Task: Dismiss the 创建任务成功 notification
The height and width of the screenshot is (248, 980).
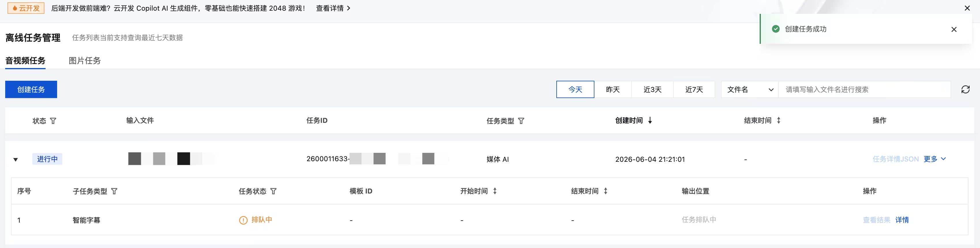Action: click(x=954, y=29)
